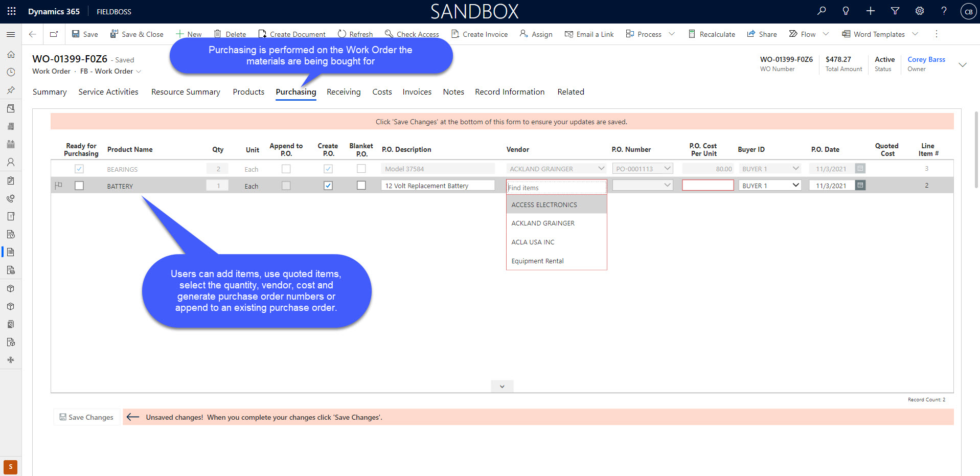Toggle Ready for Purchasing for BEARINGS row
980x476 pixels.
pyautogui.click(x=79, y=169)
